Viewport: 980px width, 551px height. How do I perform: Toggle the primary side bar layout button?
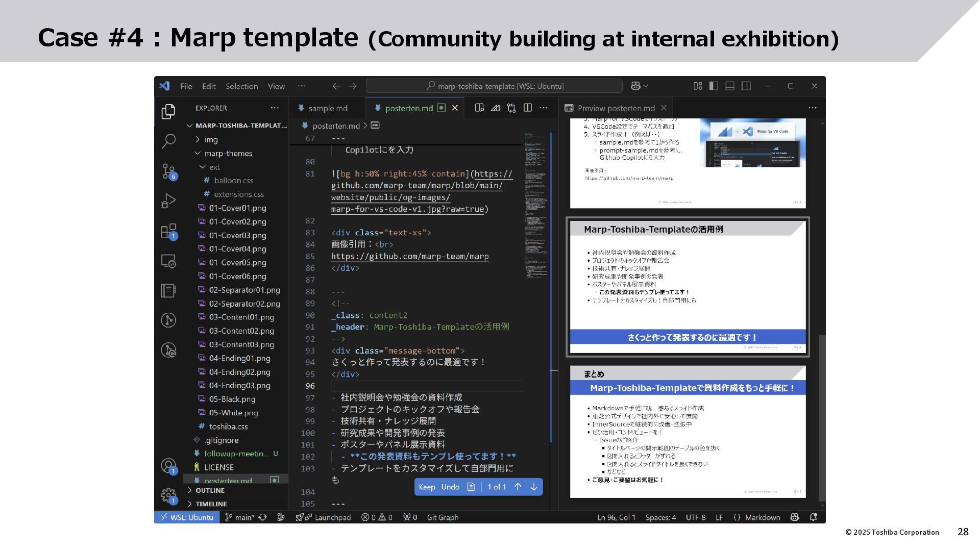coord(714,86)
